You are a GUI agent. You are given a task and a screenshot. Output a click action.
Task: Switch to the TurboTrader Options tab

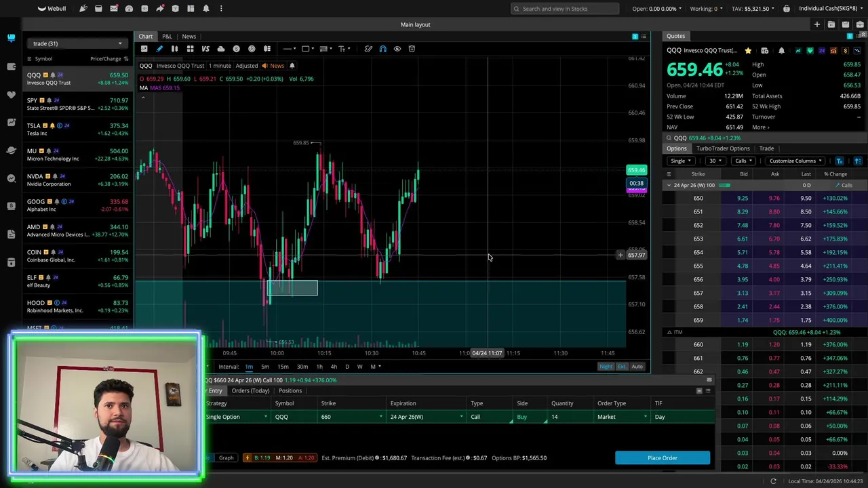(722, 148)
